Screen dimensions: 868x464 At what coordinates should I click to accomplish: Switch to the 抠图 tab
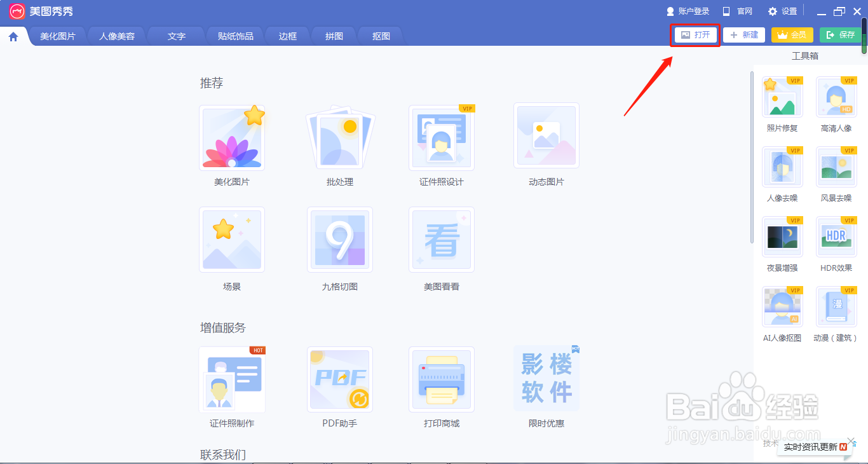(380, 36)
